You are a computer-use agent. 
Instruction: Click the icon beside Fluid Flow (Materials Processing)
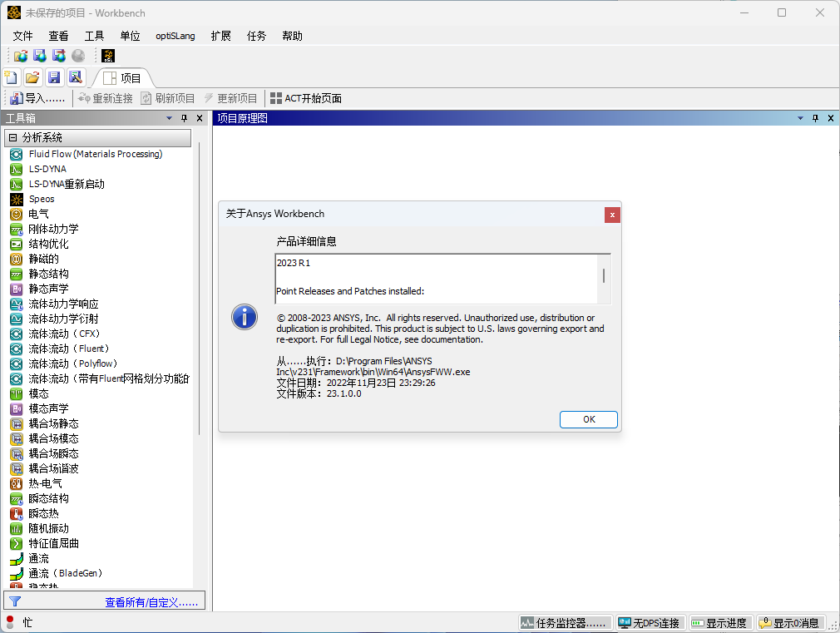click(16, 155)
